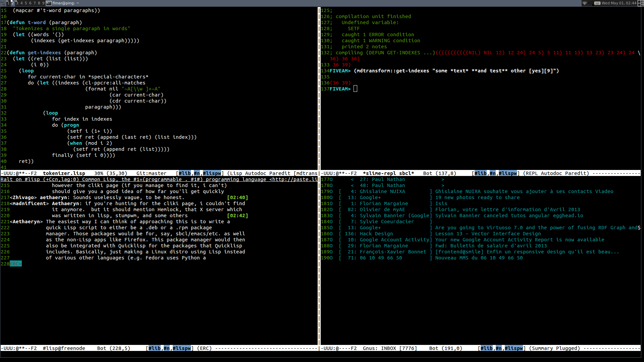Select the Paul Nathan 48 thread row
This screenshot has width=644, height=362.
tap(397, 185)
